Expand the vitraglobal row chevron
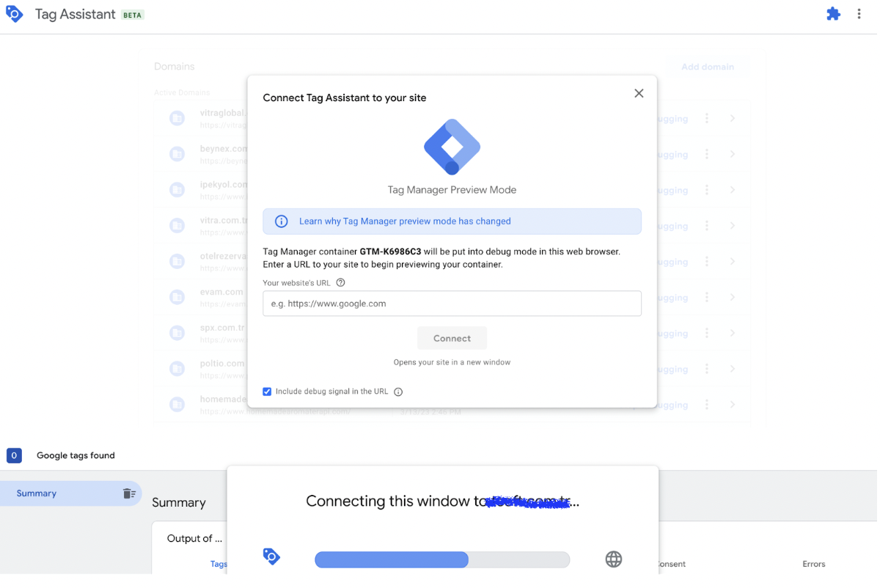Image resolution: width=880 pixels, height=588 pixels. point(732,118)
